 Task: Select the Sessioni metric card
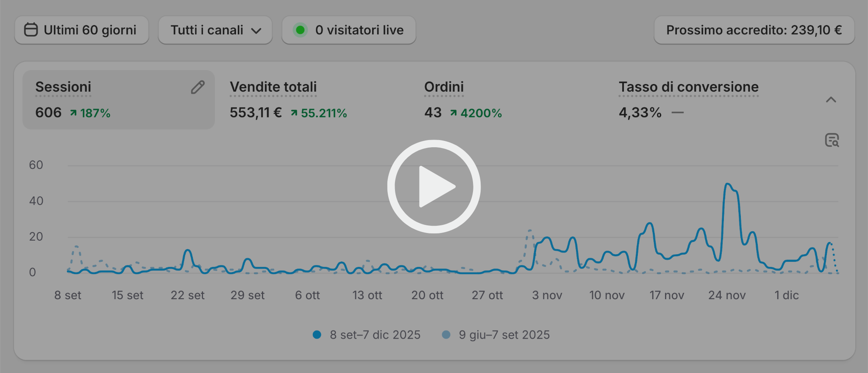(118, 100)
